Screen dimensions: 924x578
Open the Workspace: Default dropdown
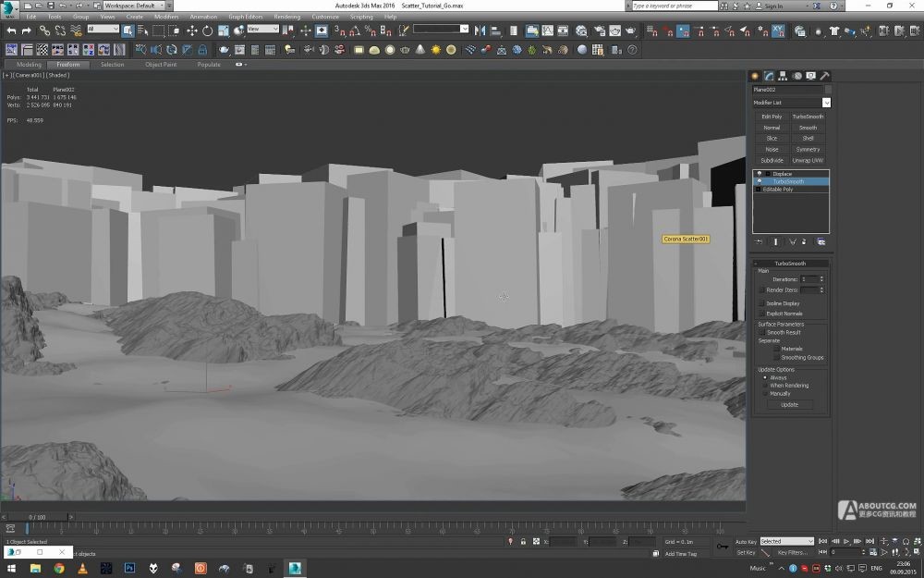[132, 6]
